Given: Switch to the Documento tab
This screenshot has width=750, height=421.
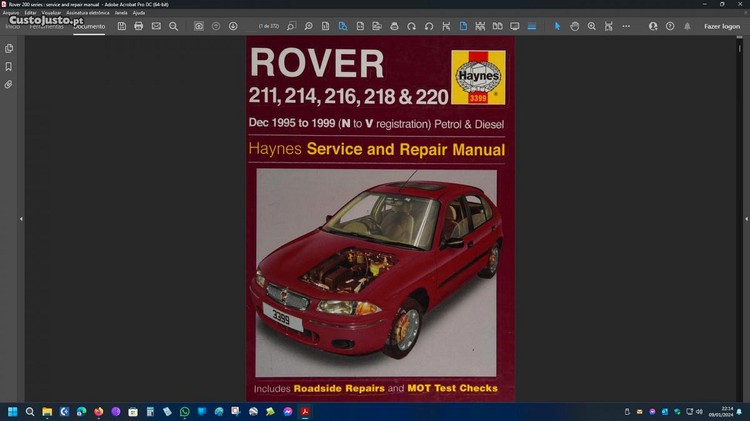Looking at the screenshot, I should pos(89,26).
